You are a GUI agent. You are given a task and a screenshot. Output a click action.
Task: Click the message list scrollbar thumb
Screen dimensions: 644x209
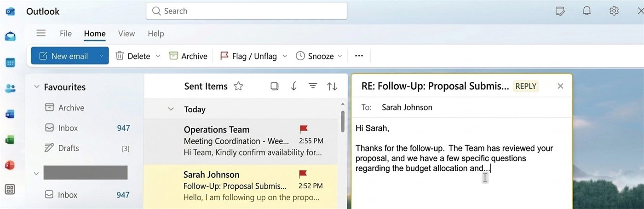343,121
